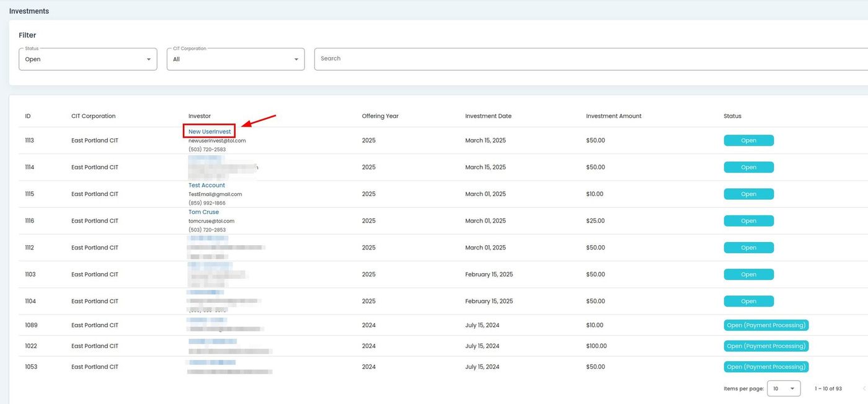Open Test Account investor link
868x404 pixels.
(206, 186)
